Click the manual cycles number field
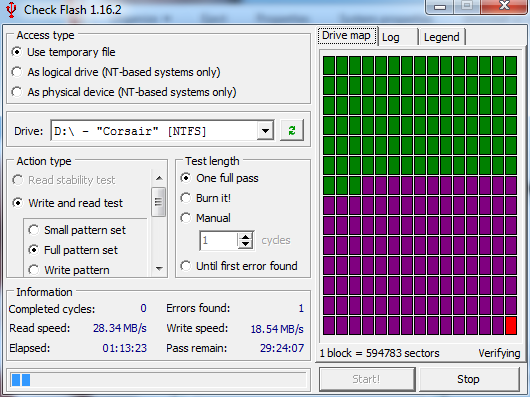530x397 pixels. click(x=219, y=241)
